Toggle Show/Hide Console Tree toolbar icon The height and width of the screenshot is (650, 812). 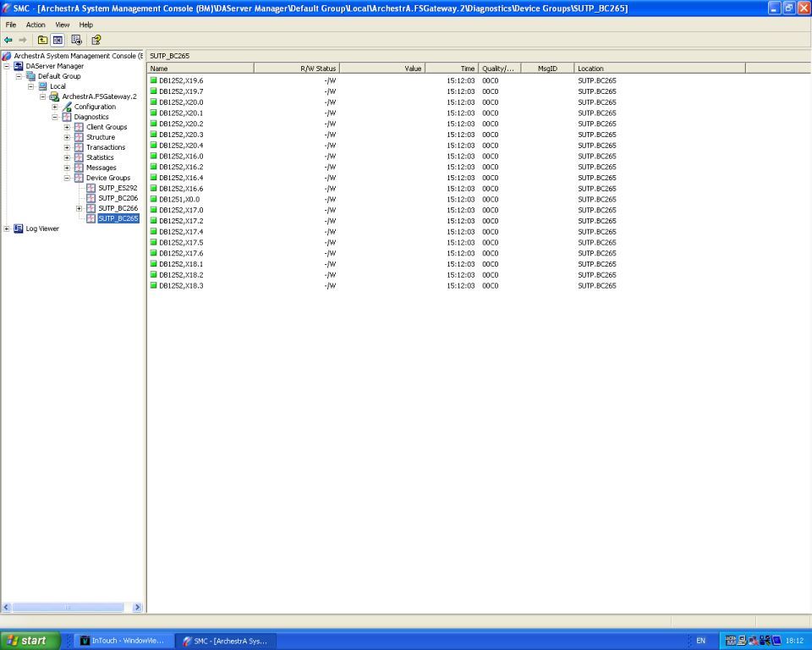[58, 40]
